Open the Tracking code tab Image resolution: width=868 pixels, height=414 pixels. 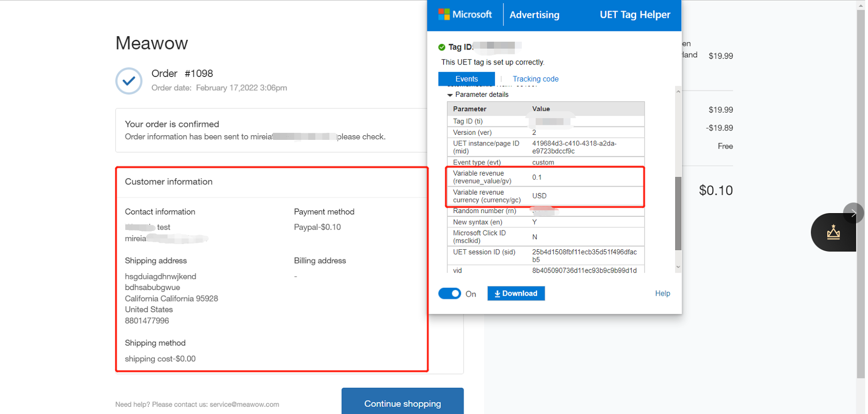click(535, 79)
